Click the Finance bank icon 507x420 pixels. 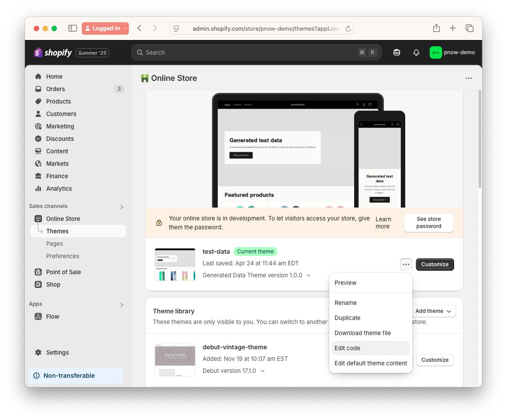pyautogui.click(x=38, y=176)
